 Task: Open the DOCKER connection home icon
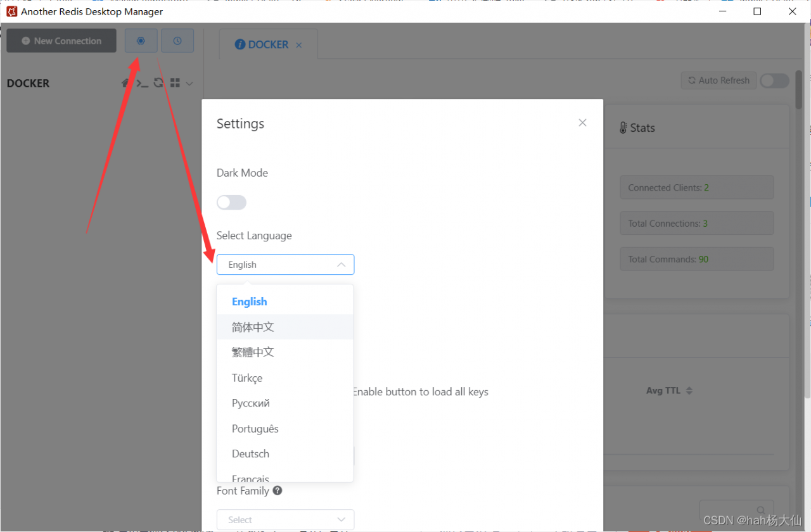coord(126,83)
